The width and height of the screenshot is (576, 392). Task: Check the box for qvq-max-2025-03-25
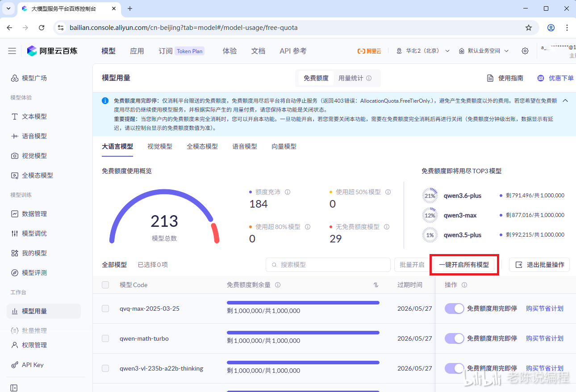(x=105, y=309)
